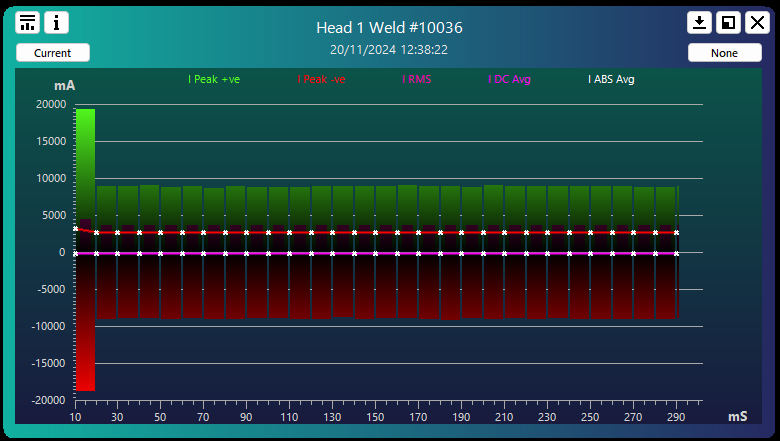Open the Current measurement selector
The height and width of the screenshot is (441, 780).
(53, 53)
